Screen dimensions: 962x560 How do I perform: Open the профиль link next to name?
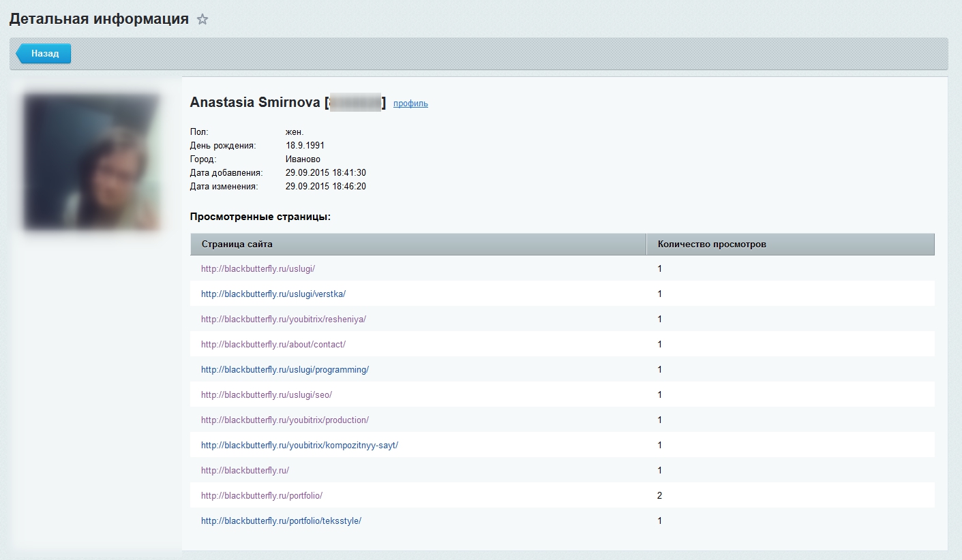[x=410, y=104]
